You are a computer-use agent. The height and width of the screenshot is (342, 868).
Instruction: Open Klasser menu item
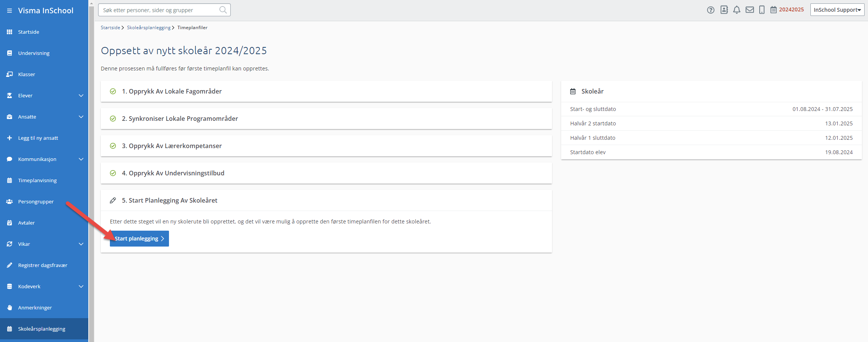coord(44,74)
